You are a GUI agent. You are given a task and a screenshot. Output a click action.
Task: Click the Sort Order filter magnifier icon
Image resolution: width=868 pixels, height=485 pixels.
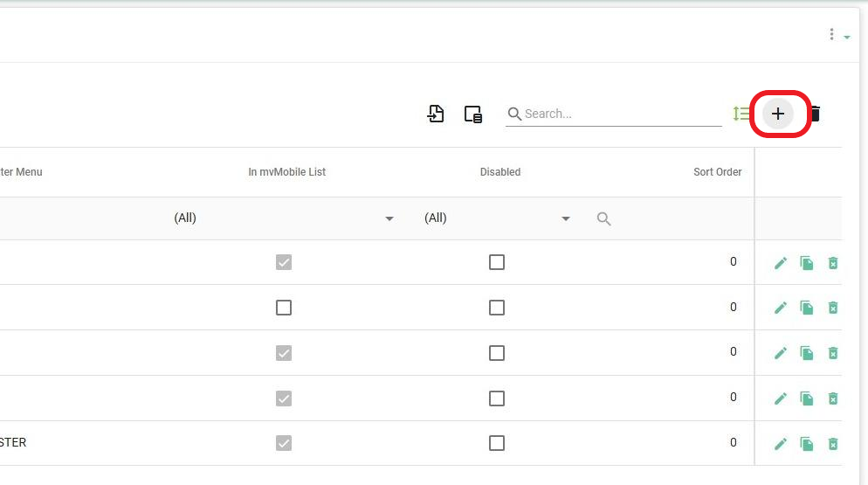point(603,218)
